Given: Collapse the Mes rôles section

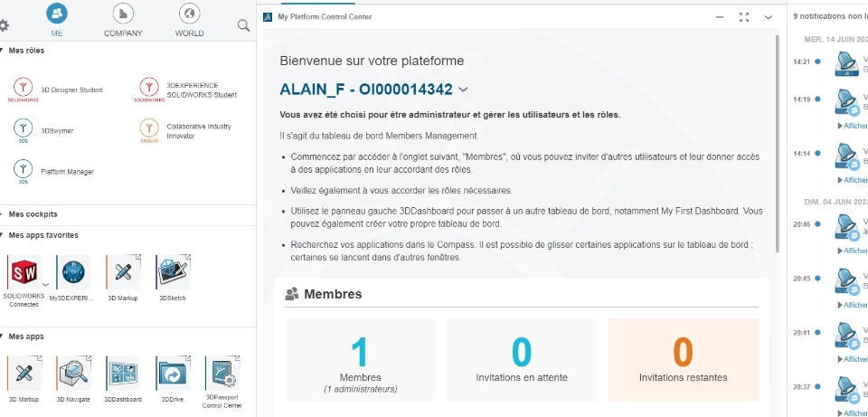Looking at the screenshot, I should pyautogui.click(x=3, y=51).
